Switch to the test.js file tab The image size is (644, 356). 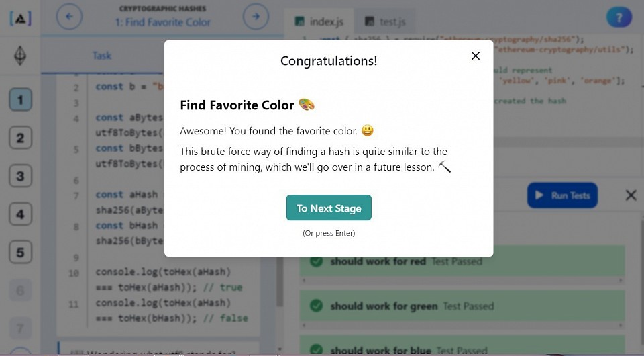385,21
